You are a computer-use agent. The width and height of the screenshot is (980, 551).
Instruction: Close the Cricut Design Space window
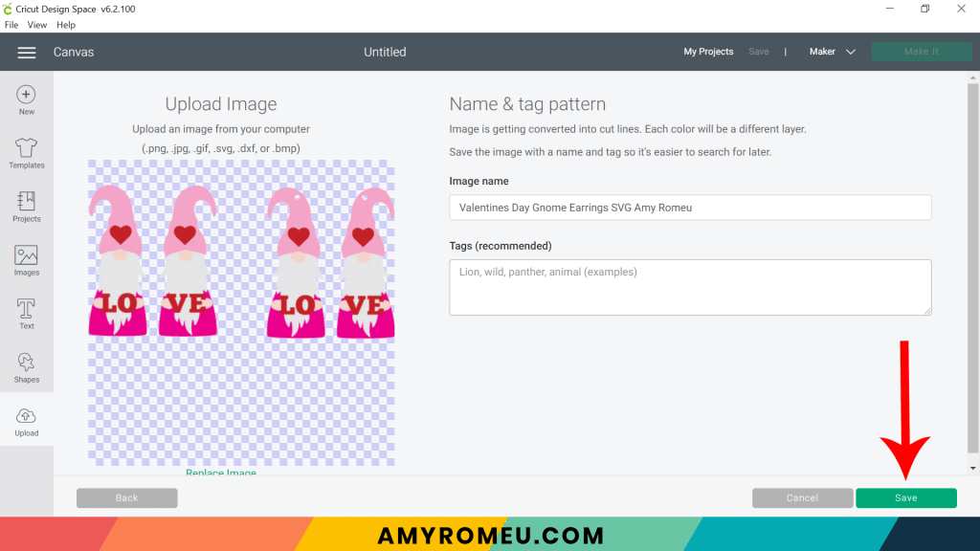click(961, 9)
